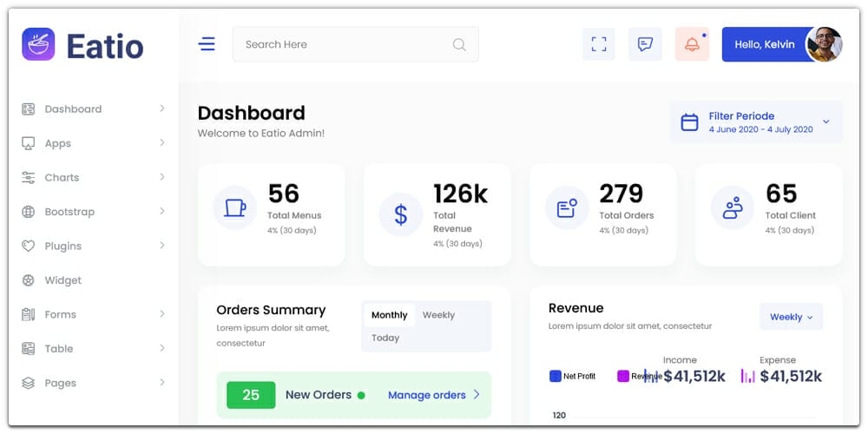Expand the Plugins menu chevron
The height and width of the screenshot is (434, 868).
coord(162,246)
